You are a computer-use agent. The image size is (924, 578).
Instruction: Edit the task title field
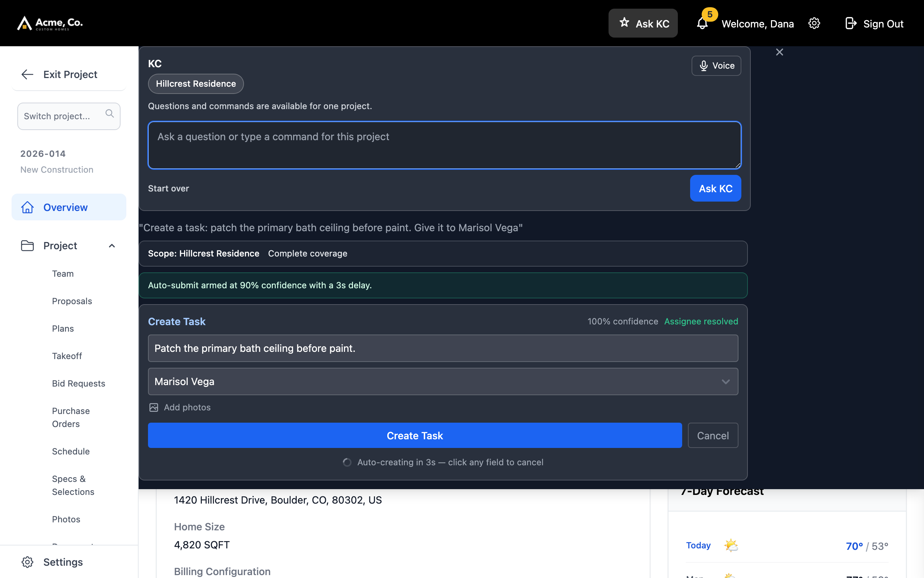pos(443,348)
